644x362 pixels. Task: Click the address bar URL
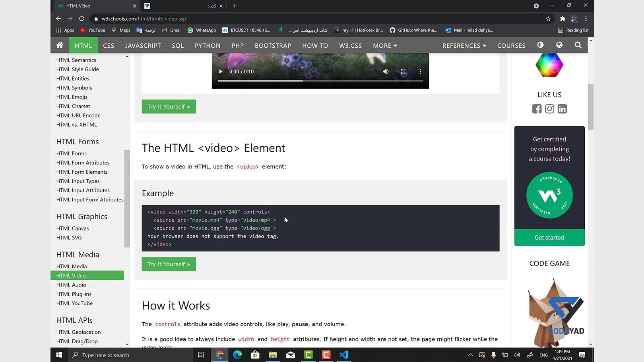pos(144,19)
